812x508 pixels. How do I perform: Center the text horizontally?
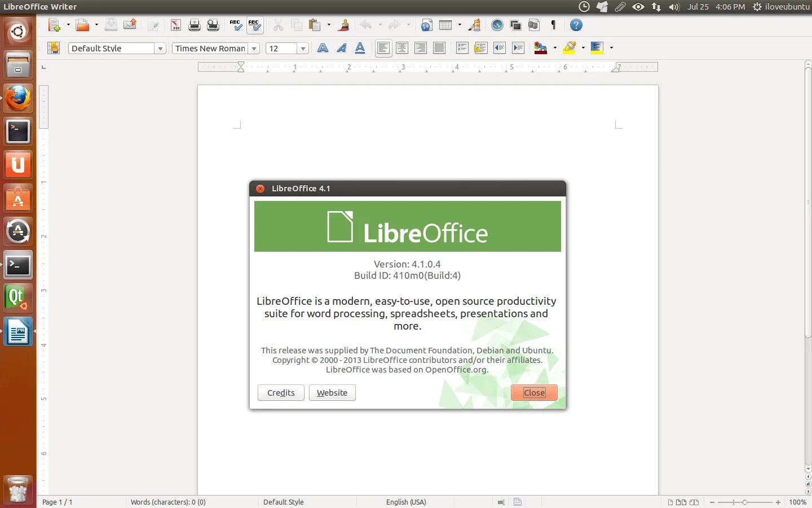click(402, 48)
